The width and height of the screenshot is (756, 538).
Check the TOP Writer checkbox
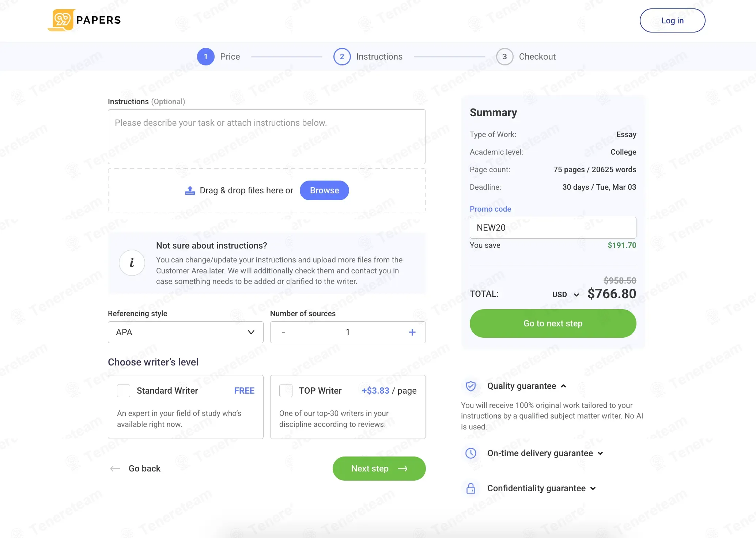pos(286,391)
